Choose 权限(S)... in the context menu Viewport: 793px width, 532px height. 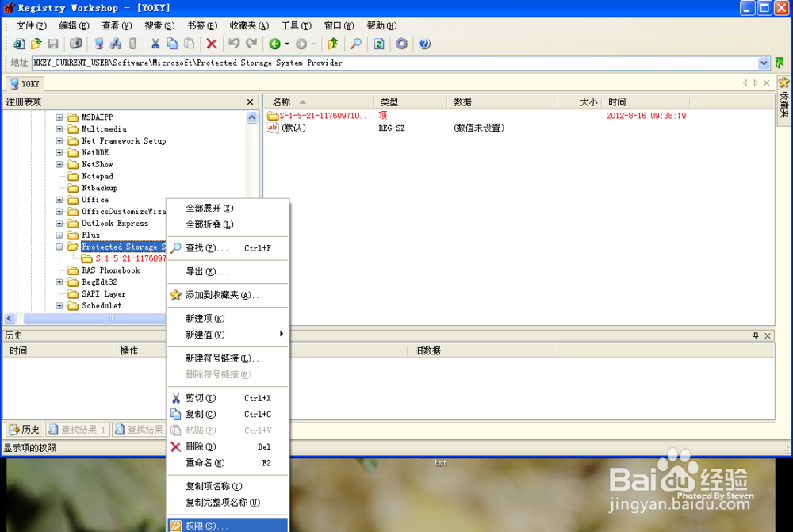pyautogui.click(x=228, y=526)
